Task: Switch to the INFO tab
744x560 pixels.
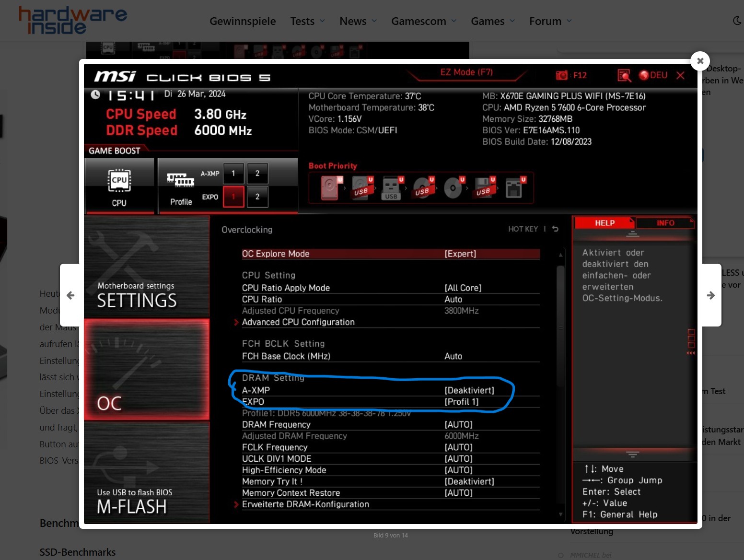Action: click(x=665, y=223)
